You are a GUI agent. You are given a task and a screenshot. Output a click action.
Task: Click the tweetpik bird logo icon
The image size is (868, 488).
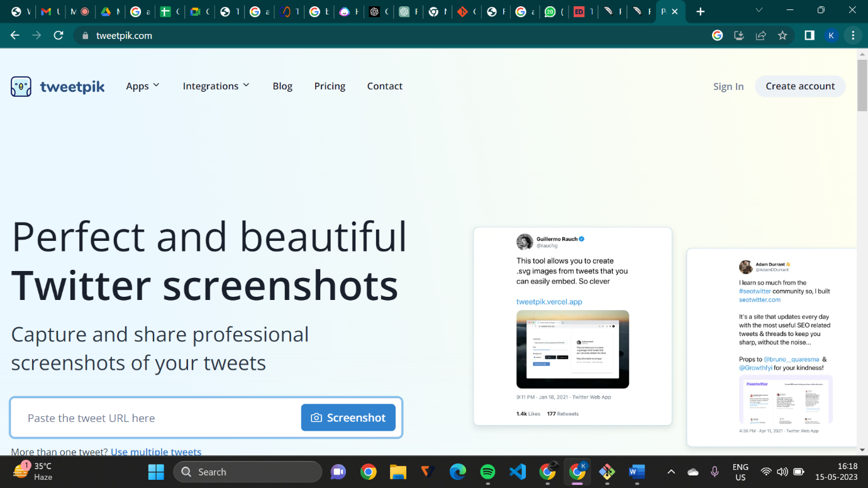click(21, 86)
